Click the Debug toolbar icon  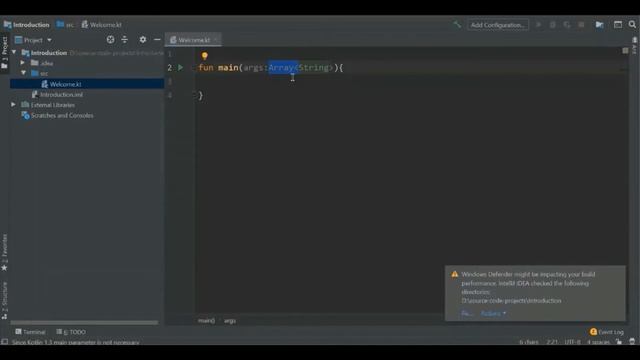[553, 25]
